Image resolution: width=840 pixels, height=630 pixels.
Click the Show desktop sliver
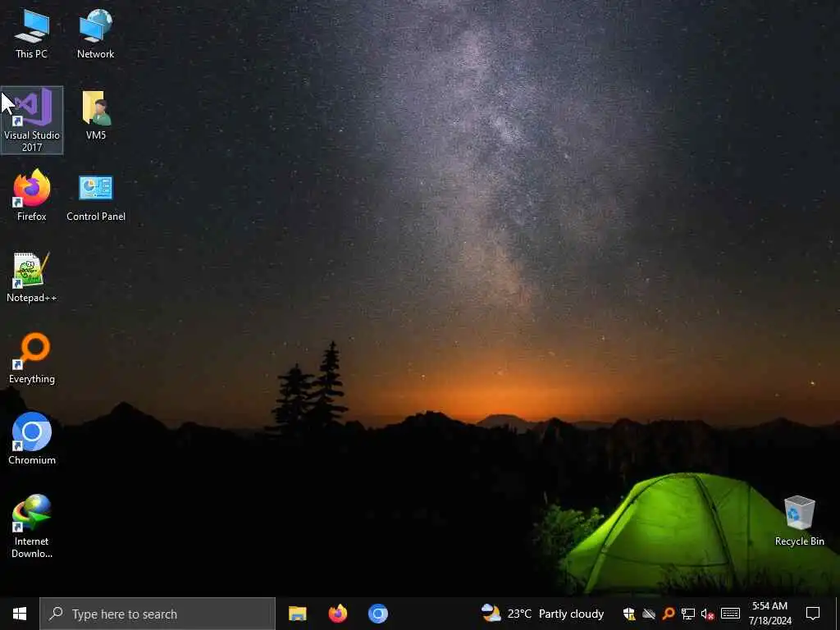[x=837, y=614]
